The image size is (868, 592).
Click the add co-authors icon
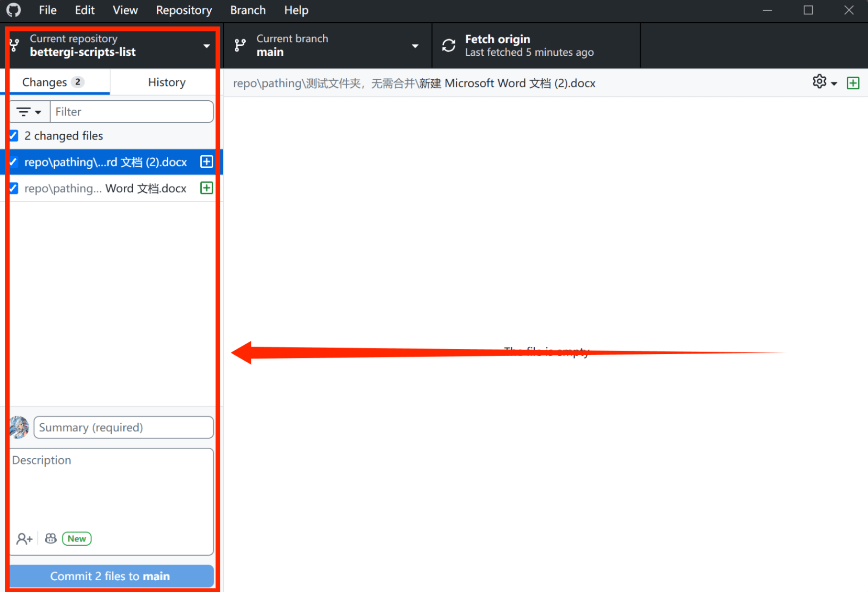24,538
